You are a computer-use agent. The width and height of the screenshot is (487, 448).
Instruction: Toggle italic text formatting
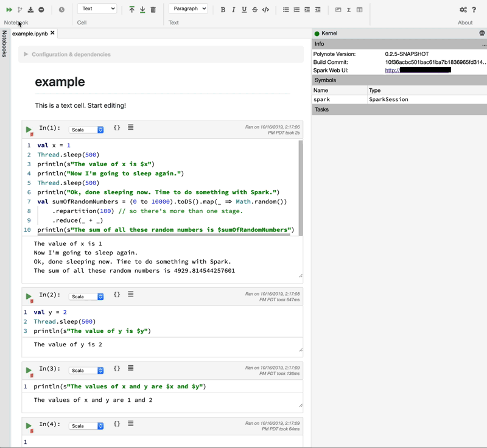pyautogui.click(x=233, y=10)
